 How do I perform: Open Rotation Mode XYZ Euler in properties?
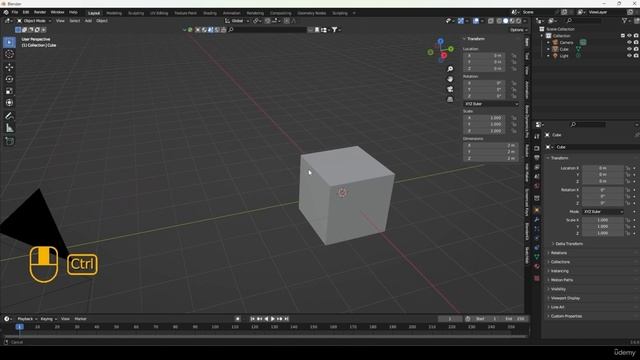click(602, 212)
